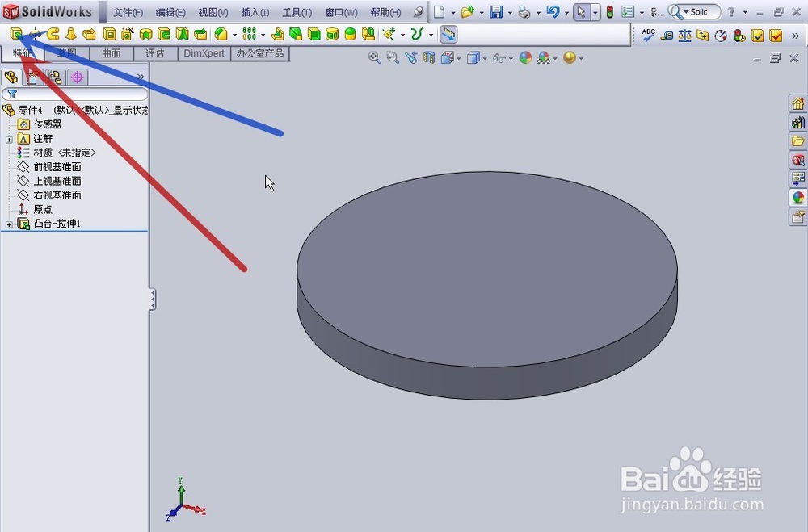Open the Hole Wizard tool
The height and width of the screenshot is (532, 808).
pyautogui.click(x=128, y=34)
